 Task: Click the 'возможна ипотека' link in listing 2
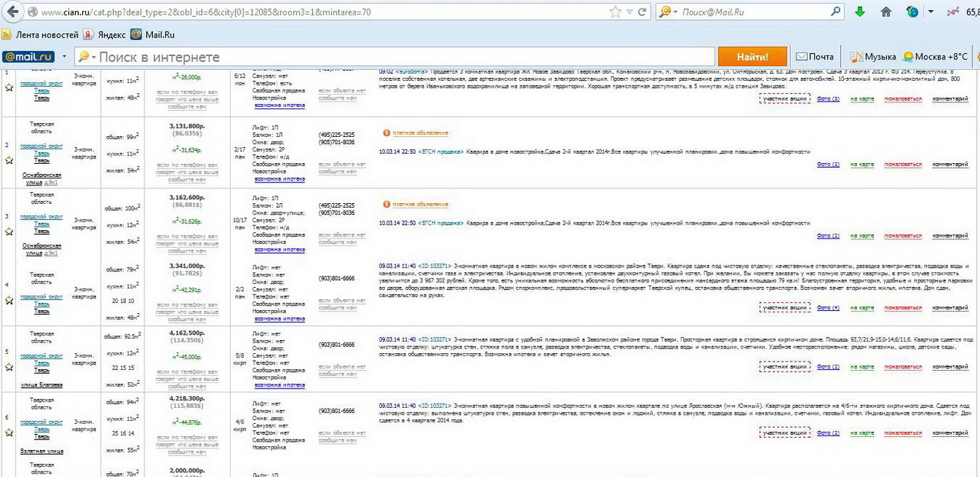click(x=280, y=179)
